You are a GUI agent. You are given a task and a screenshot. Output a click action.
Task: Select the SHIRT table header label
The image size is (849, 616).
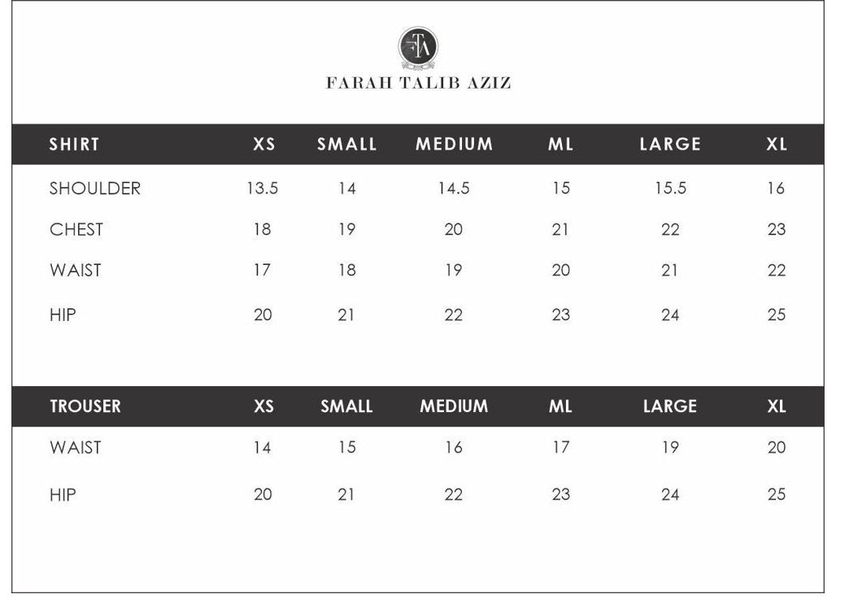(74, 145)
